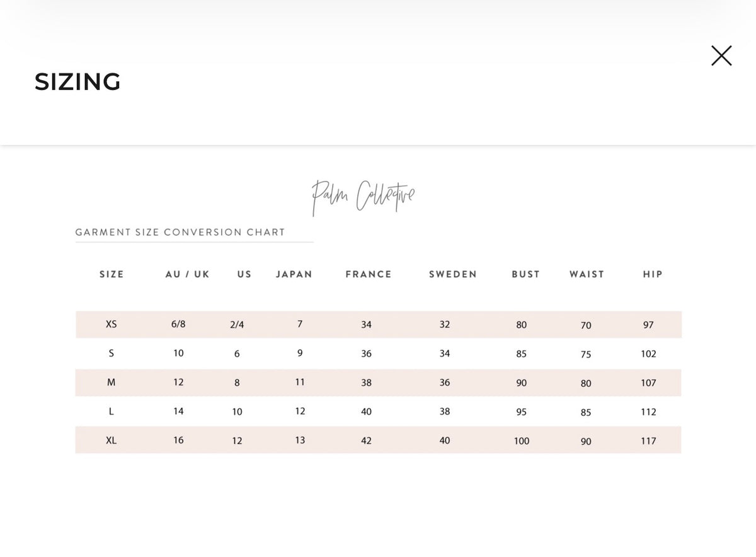Image resolution: width=756 pixels, height=557 pixels.
Task: Click the 6/8 AU/UK value for XS
Action: click(178, 324)
